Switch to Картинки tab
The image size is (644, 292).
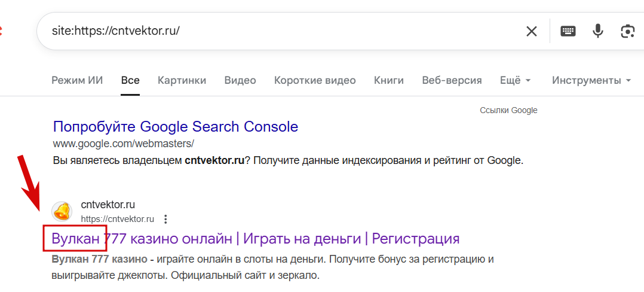point(182,80)
